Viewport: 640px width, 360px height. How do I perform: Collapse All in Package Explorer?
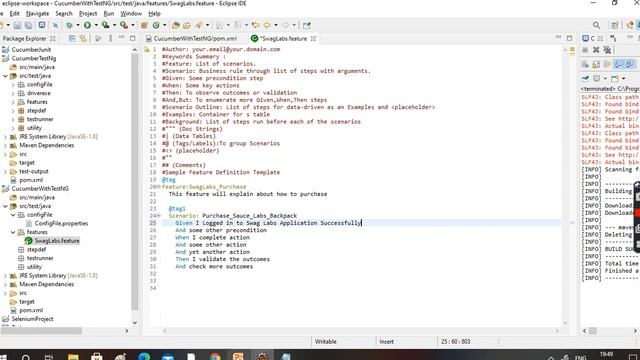[72, 38]
